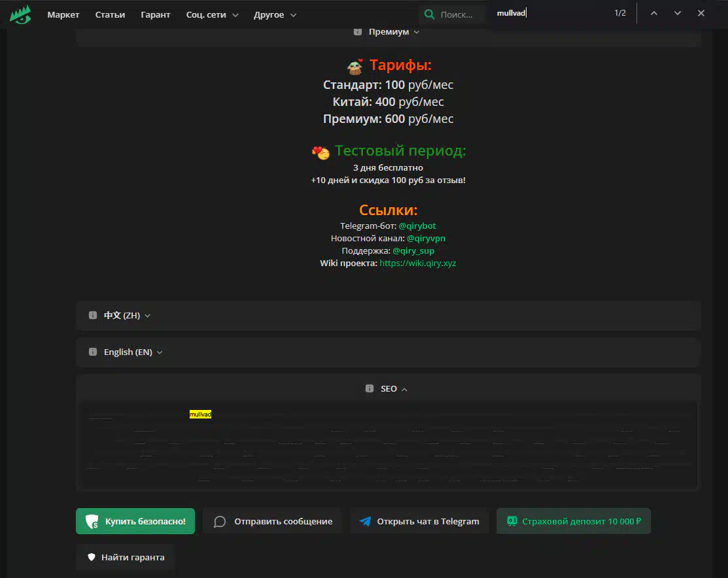Click the deposit icon before Страховой депозит
The height and width of the screenshot is (578, 728).
pyautogui.click(x=512, y=521)
